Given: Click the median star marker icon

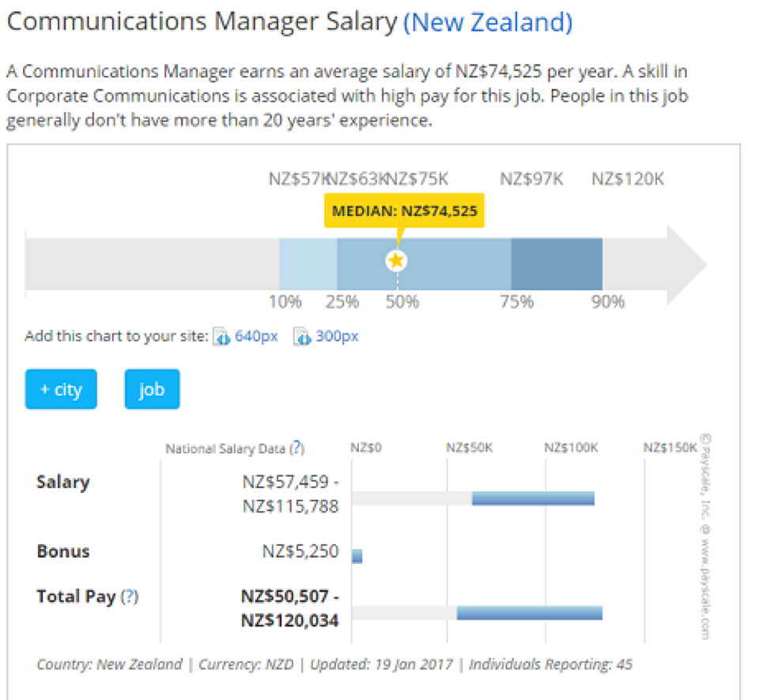Looking at the screenshot, I should tap(397, 260).
